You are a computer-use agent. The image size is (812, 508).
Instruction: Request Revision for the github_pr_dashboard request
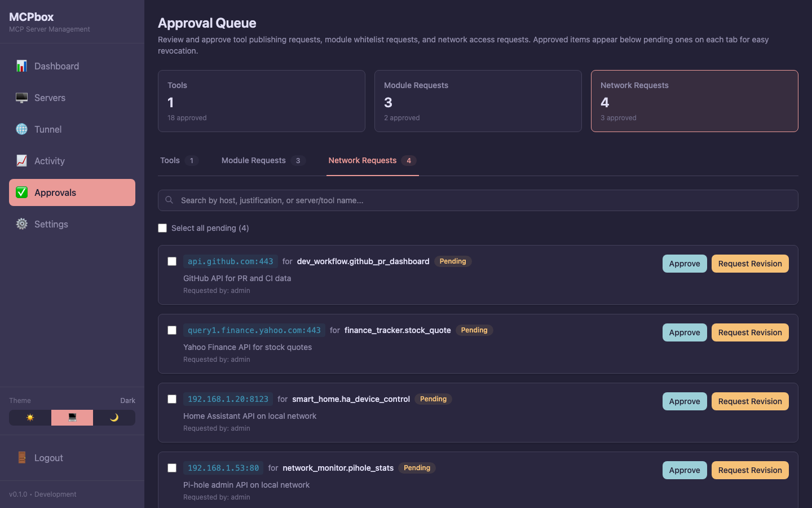coord(750,264)
